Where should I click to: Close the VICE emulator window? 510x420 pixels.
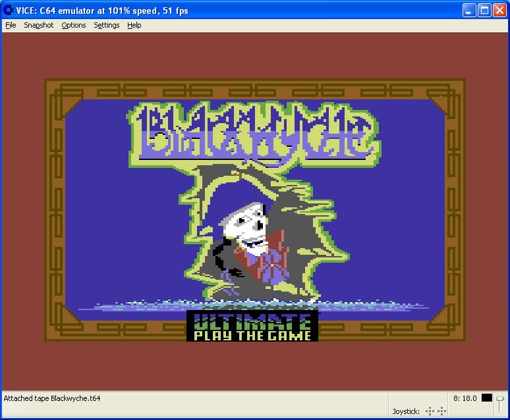pyautogui.click(x=499, y=11)
